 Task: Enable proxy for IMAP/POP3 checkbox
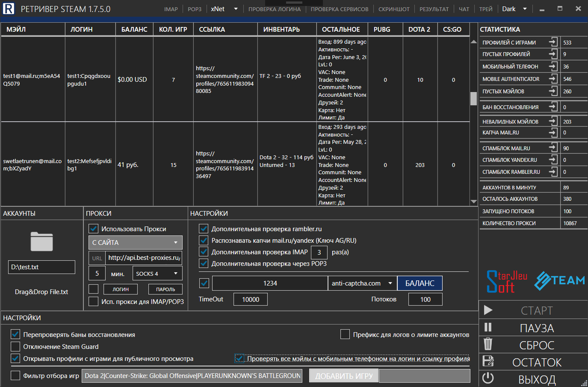(93, 301)
